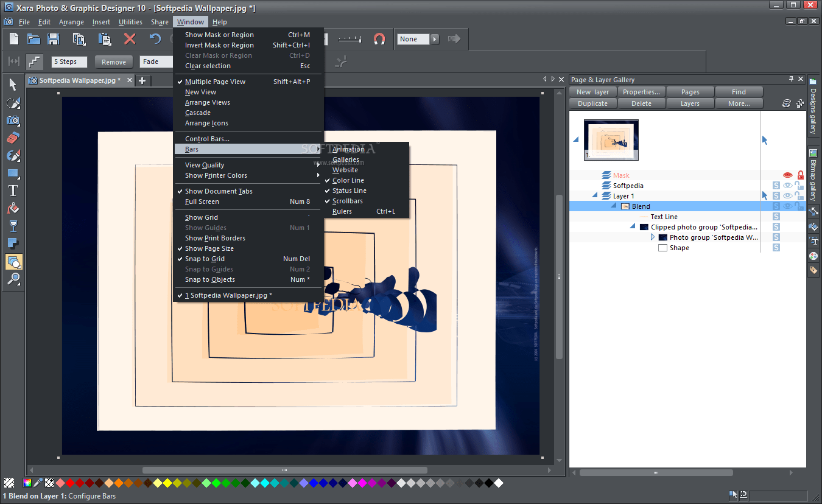This screenshot has width=822, height=504.
Task: Click the Copy toolbar icon
Action: click(79, 39)
